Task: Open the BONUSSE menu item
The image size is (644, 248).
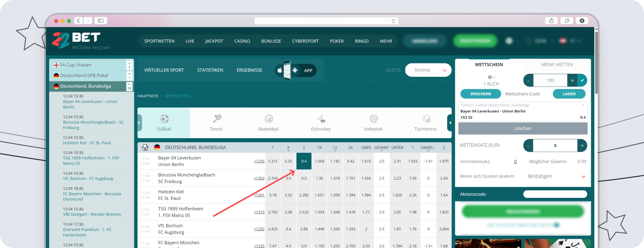Action: [x=271, y=41]
